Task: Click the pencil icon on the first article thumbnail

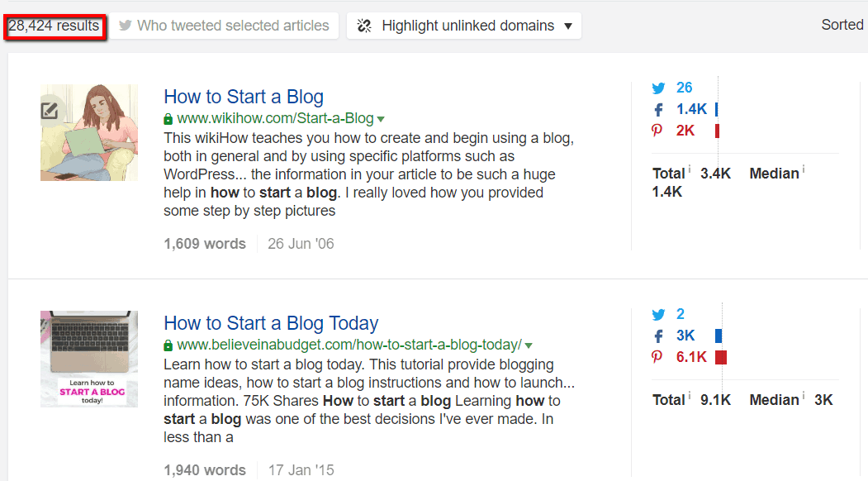Action: pos(51,108)
